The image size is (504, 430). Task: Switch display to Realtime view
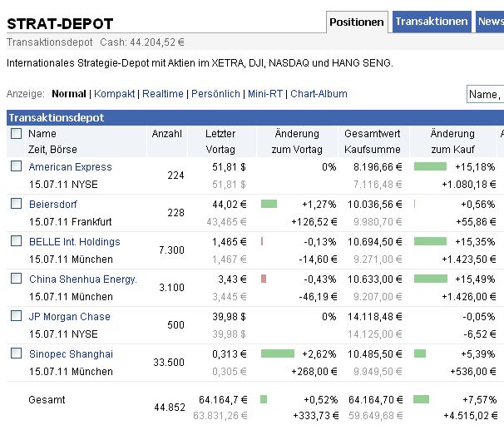163,94
